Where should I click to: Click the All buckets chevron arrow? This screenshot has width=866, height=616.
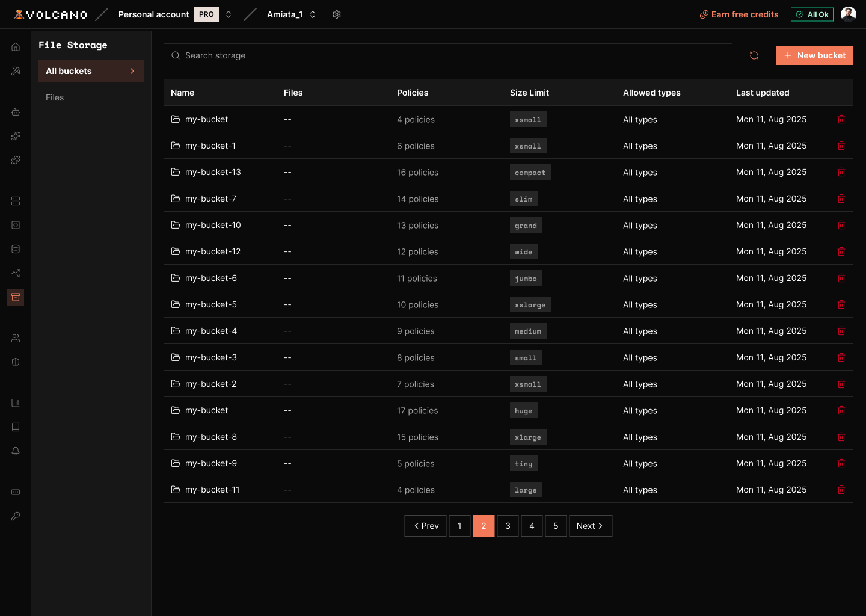point(132,71)
